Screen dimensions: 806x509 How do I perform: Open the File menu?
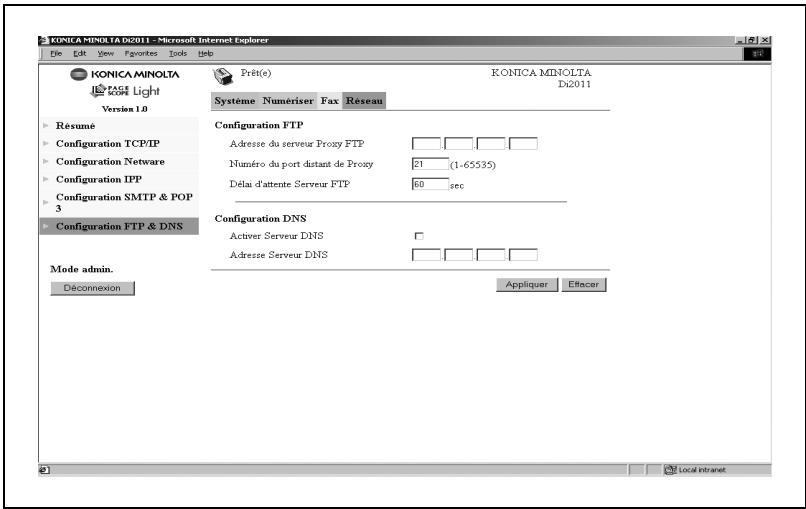(x=56, y=53)
